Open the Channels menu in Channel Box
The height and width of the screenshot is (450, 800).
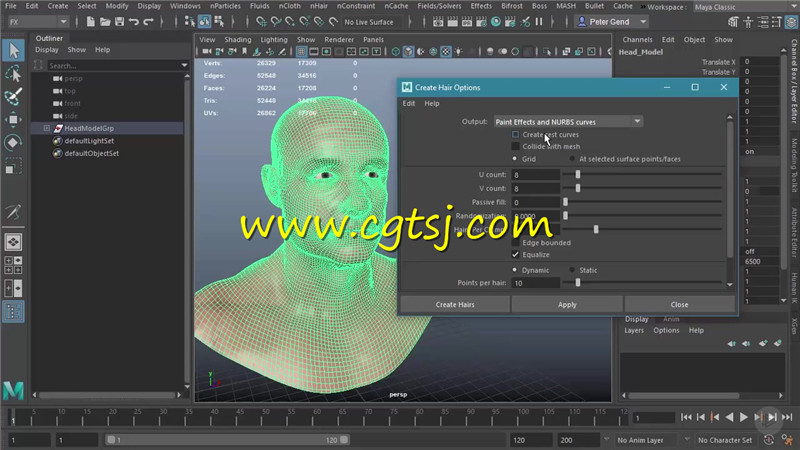pyautogui.click(x=637, y=40)
